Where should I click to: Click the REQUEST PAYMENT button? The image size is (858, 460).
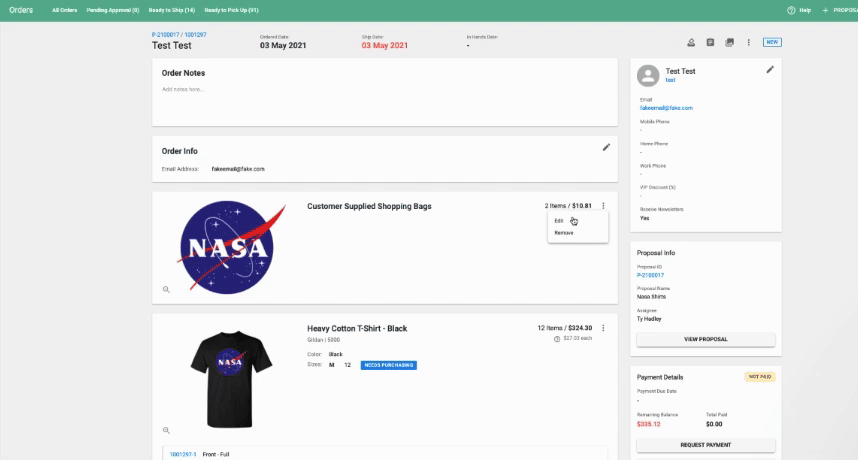[705, 445]
